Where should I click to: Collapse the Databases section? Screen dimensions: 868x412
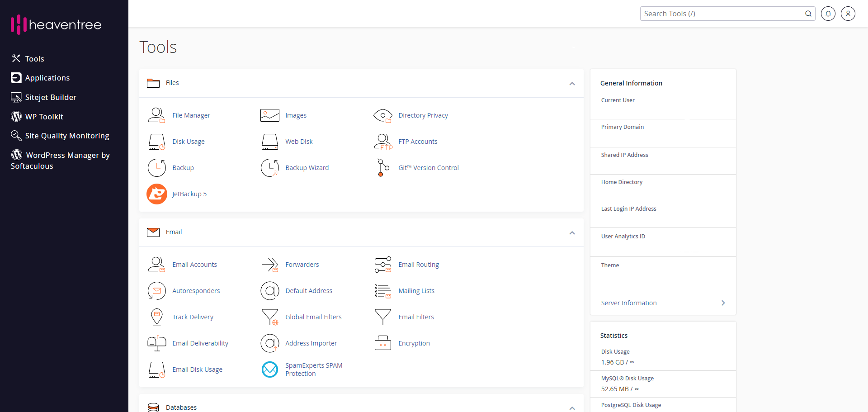tap(572, 408)
